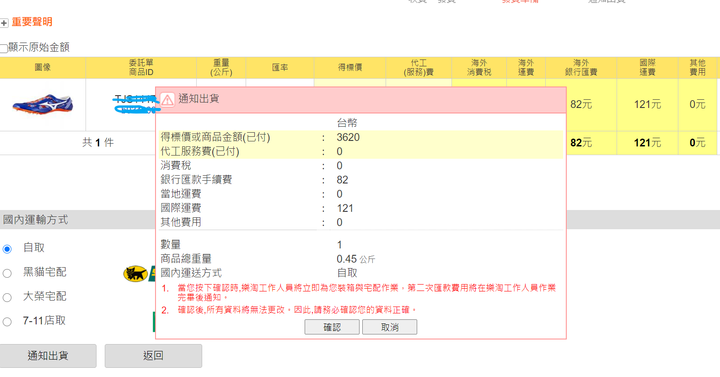Click the 3620 amount value in dialog
720x377 pixels.
tap(348, 137)
